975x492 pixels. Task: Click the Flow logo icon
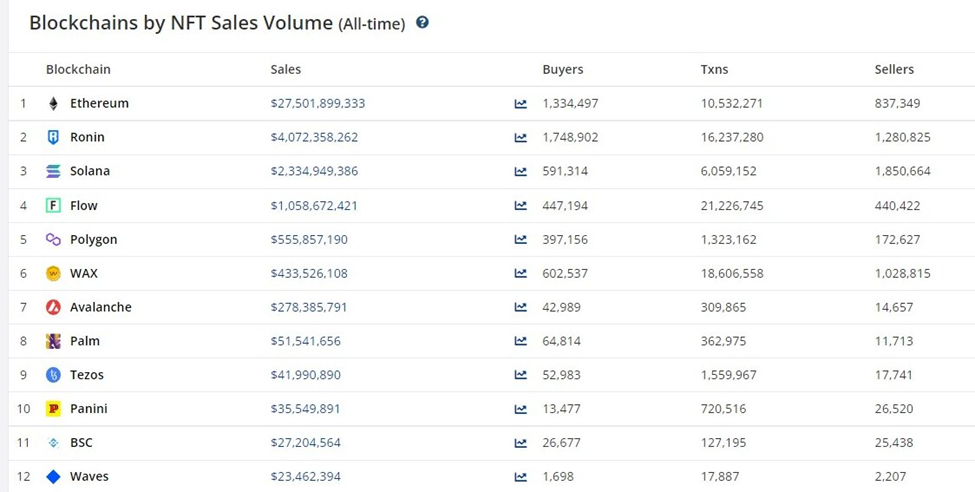(x=54, y=205)
